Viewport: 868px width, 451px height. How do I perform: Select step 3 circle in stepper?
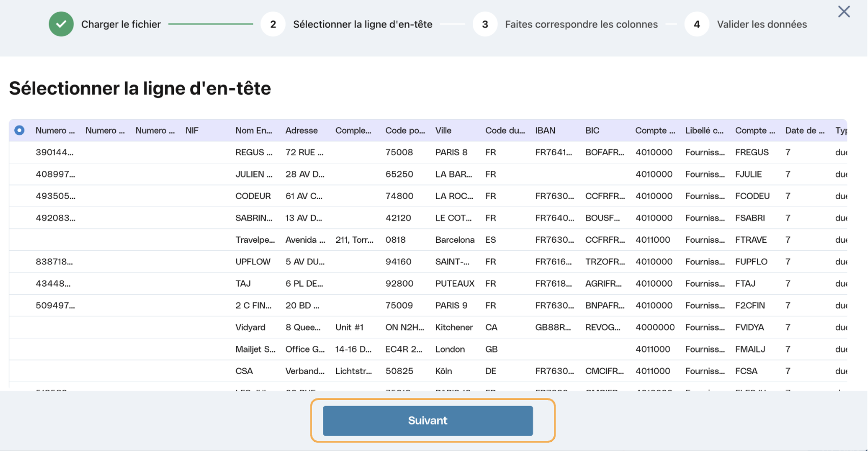(485, 24)
